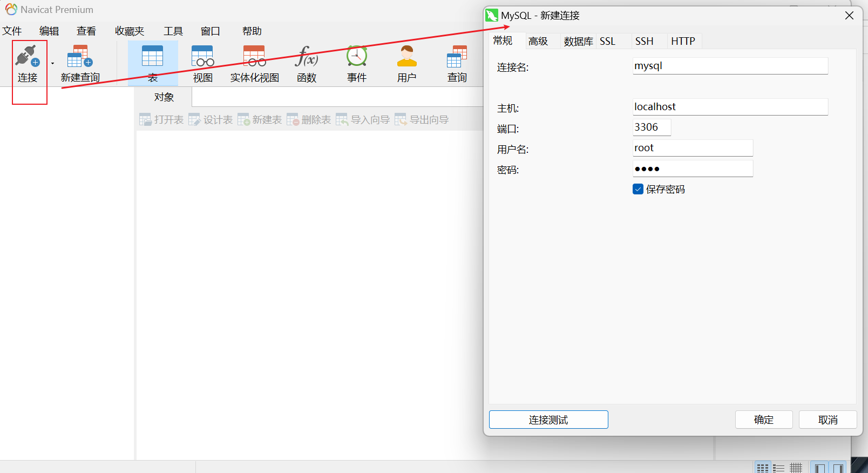The width and height of the screenshot is (868, 473).
Task: Open the 视图 (view) toolbar icon
Action: pos(203,63)
